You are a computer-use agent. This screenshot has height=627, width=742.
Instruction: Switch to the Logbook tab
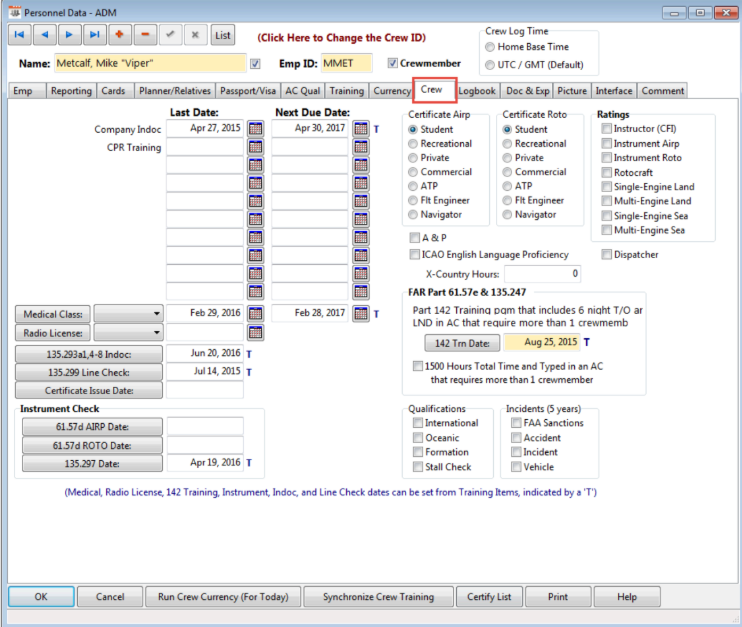(x=477, y=91)
